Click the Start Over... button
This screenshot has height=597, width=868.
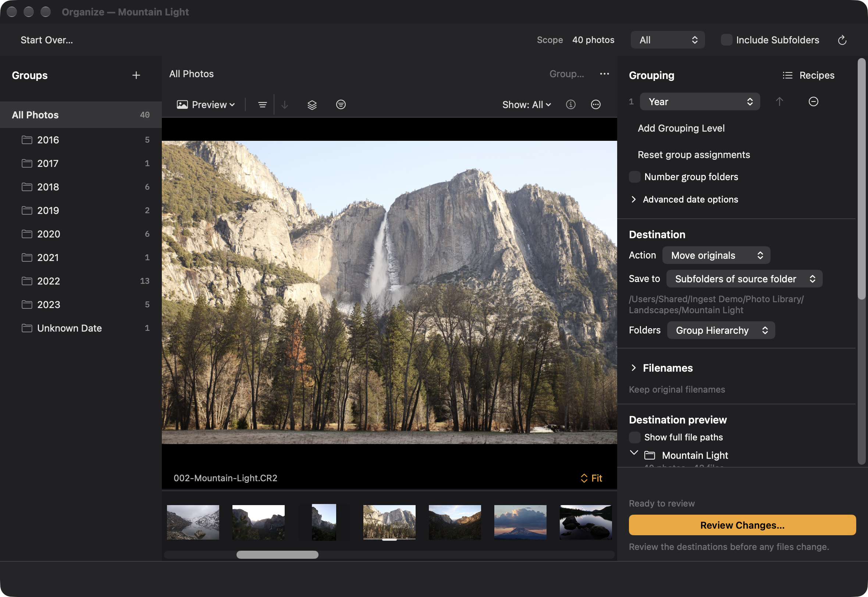click(x=47, y=40)
